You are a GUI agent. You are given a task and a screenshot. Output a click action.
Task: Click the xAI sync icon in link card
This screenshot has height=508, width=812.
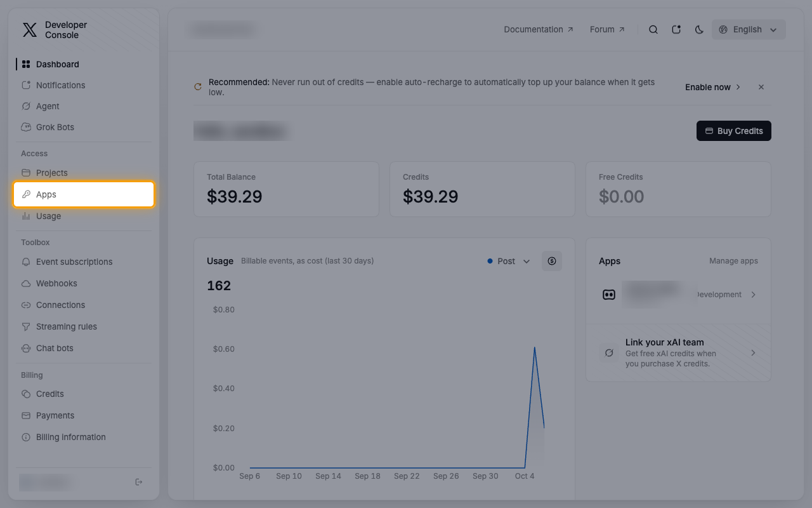pos(609,352)
